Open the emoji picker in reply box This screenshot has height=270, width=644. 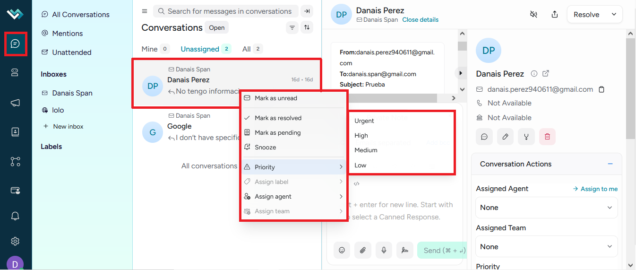tap(342, 250)
